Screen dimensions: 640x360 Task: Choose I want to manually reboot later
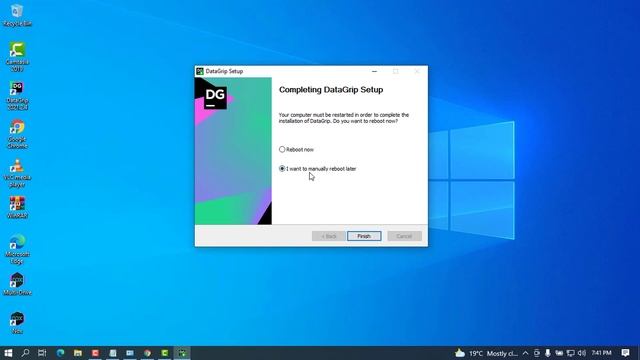coord(282,169)
